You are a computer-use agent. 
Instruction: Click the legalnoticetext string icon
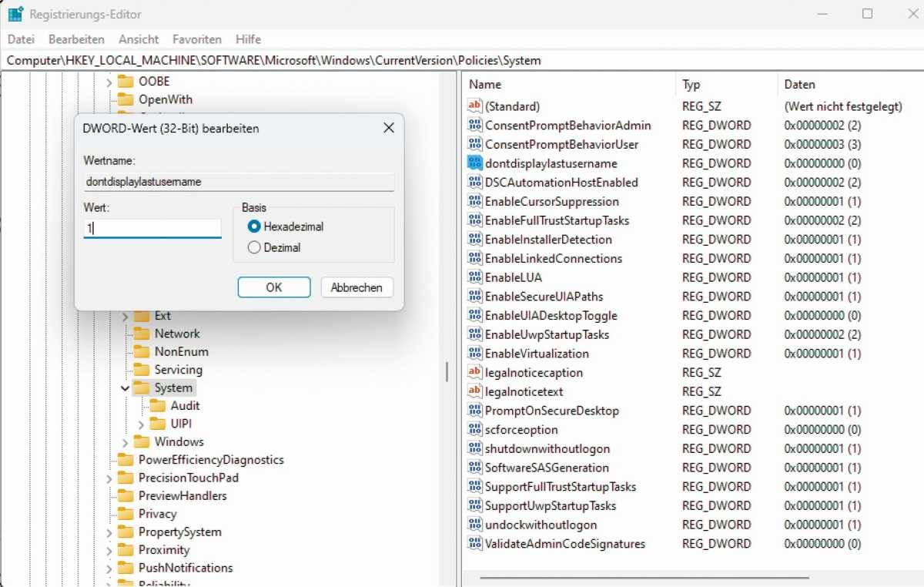pos(474,391)
